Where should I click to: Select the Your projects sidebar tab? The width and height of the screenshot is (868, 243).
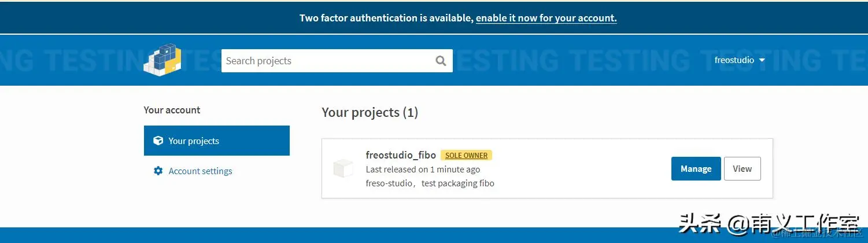click(x=216, y=141)
